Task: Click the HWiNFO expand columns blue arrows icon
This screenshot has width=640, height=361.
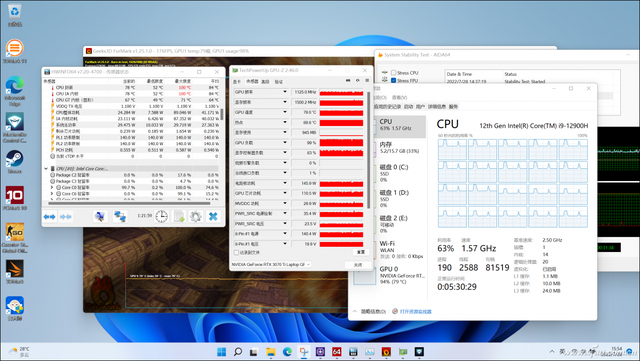Action: 49,216
